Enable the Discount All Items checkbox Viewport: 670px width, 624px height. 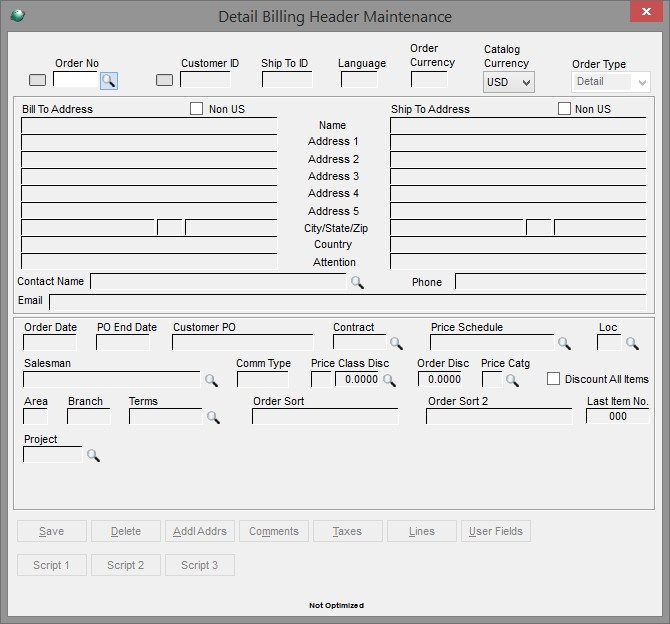[553, 379]
